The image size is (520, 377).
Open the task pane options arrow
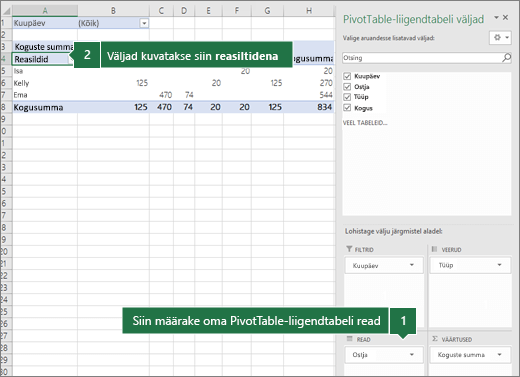pyautogui.click(x=496, y=18)
